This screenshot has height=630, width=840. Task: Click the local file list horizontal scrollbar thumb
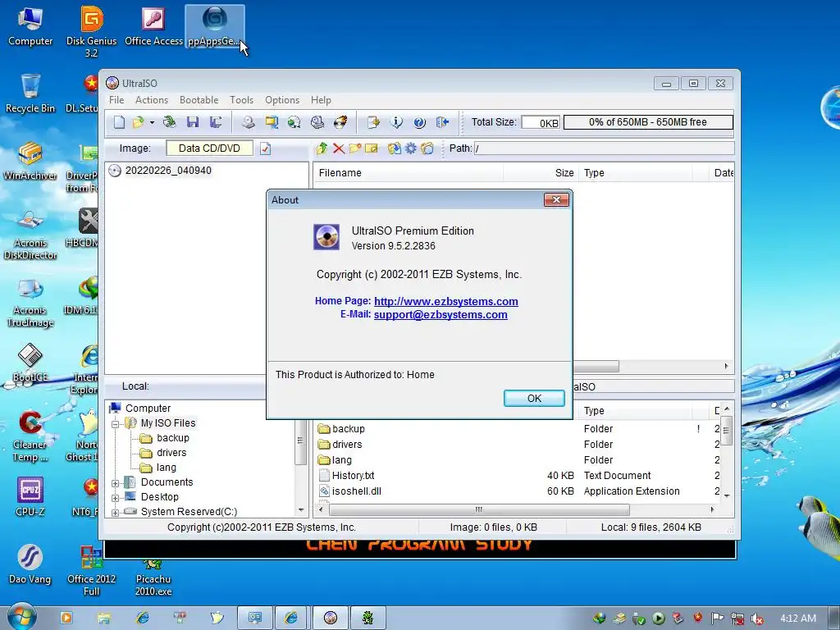[x=479, y=509]
